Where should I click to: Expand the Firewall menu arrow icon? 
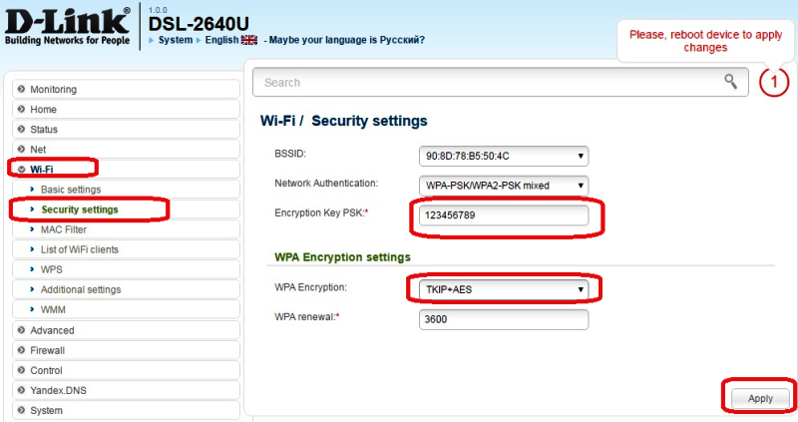pyautogui.click(x=21, y=350)
